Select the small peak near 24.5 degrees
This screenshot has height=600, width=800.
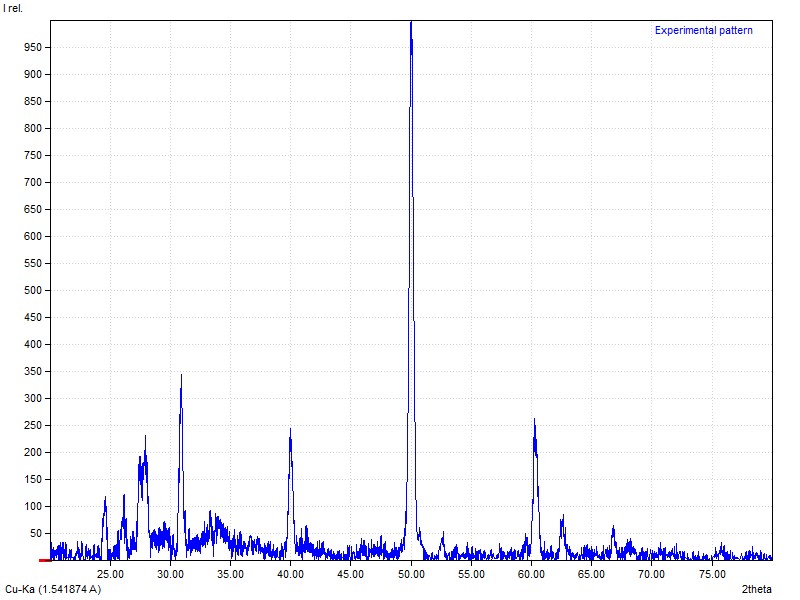coord(105,499)
